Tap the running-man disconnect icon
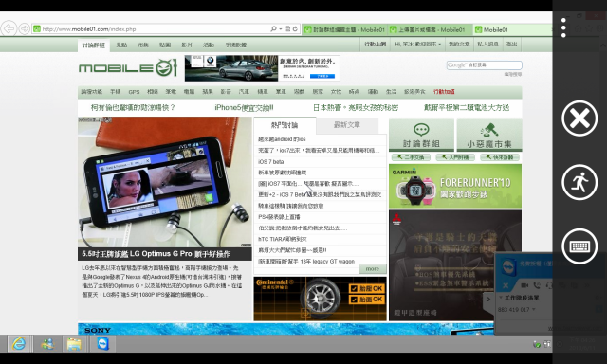 click(x=579, y=182)
